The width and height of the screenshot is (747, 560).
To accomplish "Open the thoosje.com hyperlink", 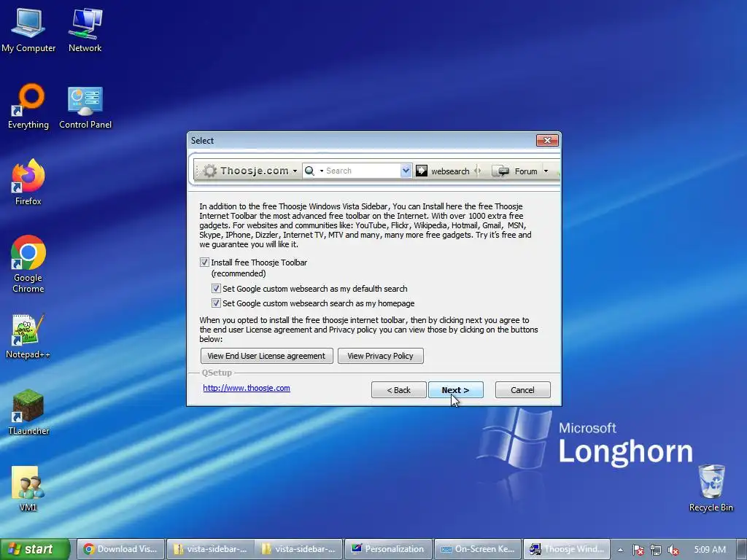I will [247, 388].
